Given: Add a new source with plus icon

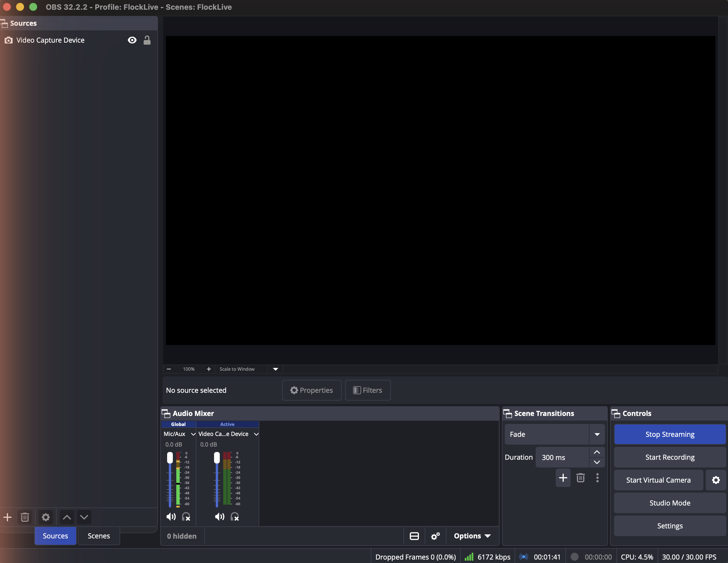Looking at the screenshot, I should tap(7, 517).
